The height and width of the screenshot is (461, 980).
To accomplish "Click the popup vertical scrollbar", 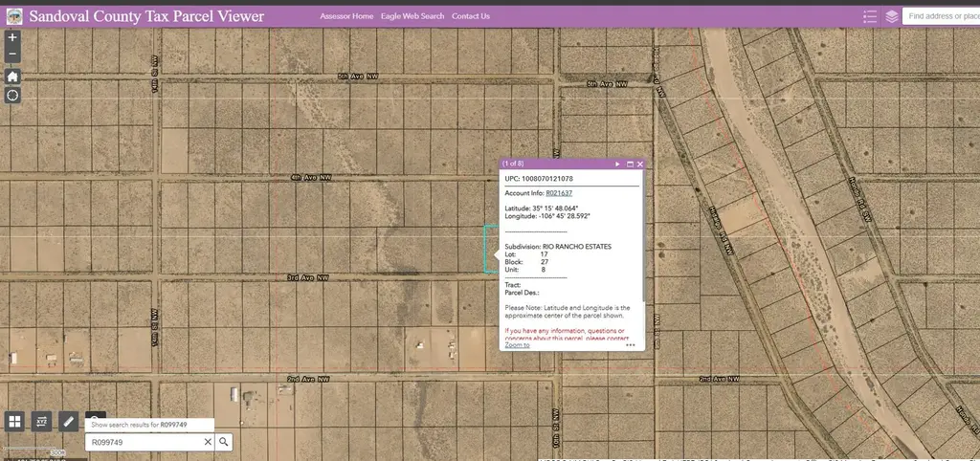I will click(643, 234).
